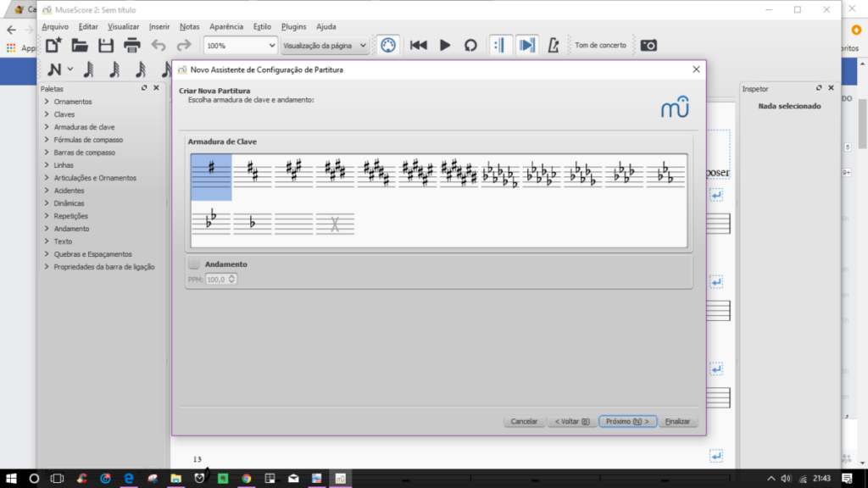This screenshot has height=488, width=868.
Task: Select the two-flats key signature
Action: point(211,222)
